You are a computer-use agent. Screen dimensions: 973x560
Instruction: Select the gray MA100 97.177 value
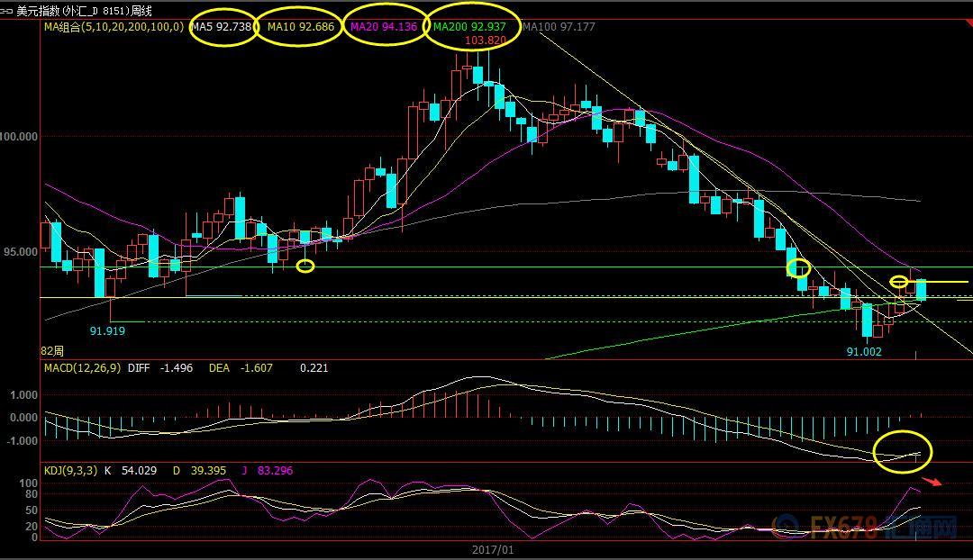(x=559, y=27)
